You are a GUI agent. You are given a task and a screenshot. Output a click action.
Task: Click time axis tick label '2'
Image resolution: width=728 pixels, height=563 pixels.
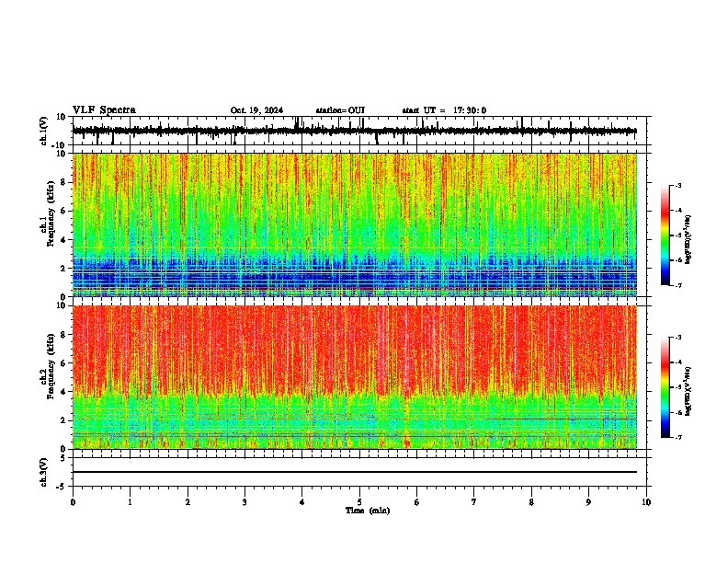pyautogui.click(x=188, y=502)
